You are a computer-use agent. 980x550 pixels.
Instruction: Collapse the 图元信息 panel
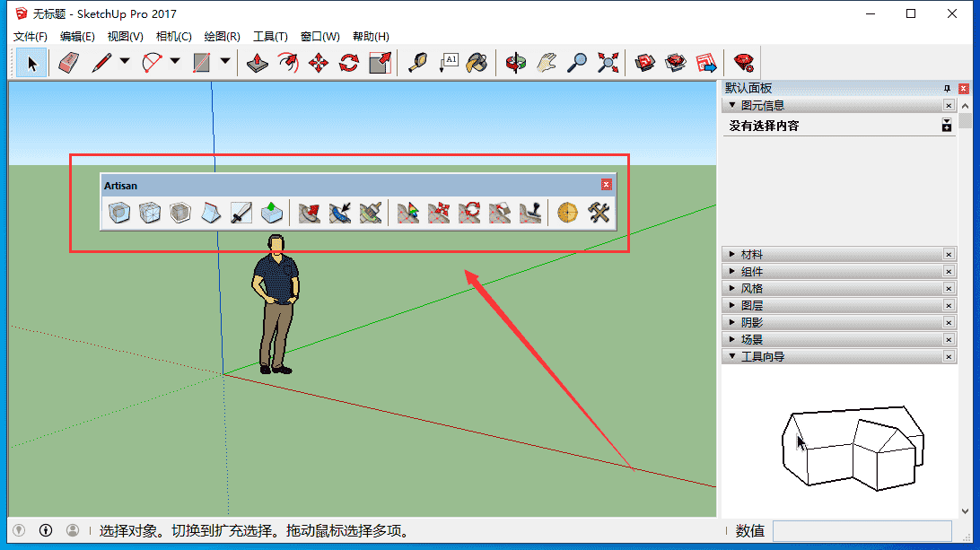pyautogui.click(x=732, y=105)
